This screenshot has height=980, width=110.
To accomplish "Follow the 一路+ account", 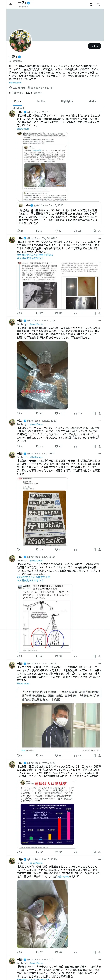I will click(x=95, y=46).
